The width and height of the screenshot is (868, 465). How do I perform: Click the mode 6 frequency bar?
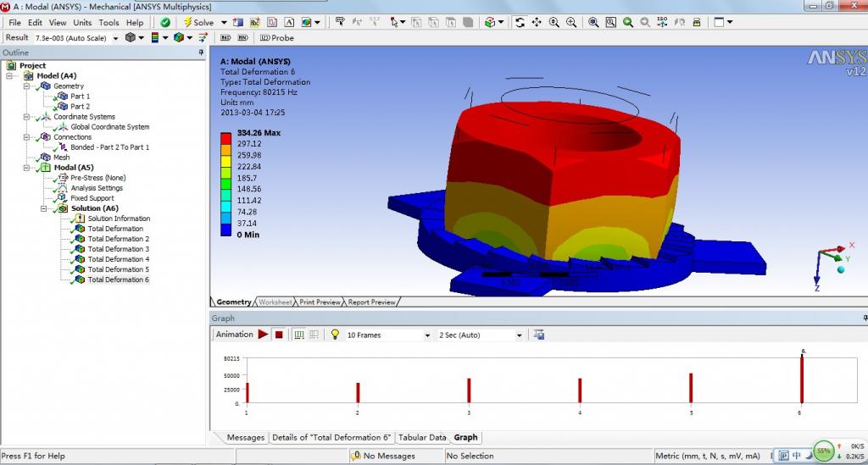point(802,379)
